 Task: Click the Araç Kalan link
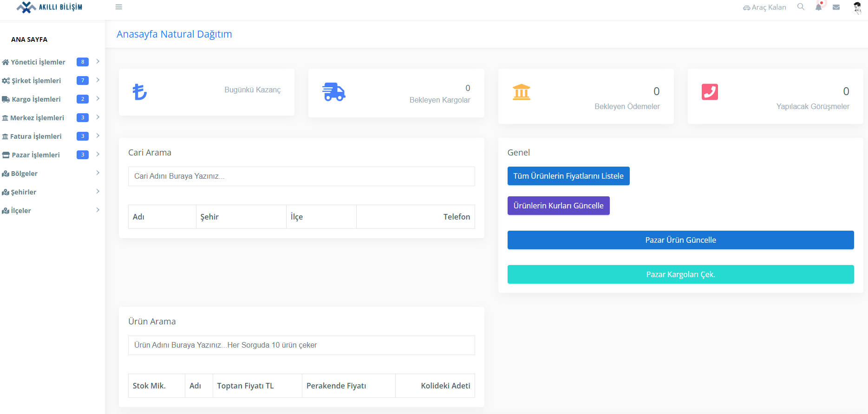pos(764,7)
